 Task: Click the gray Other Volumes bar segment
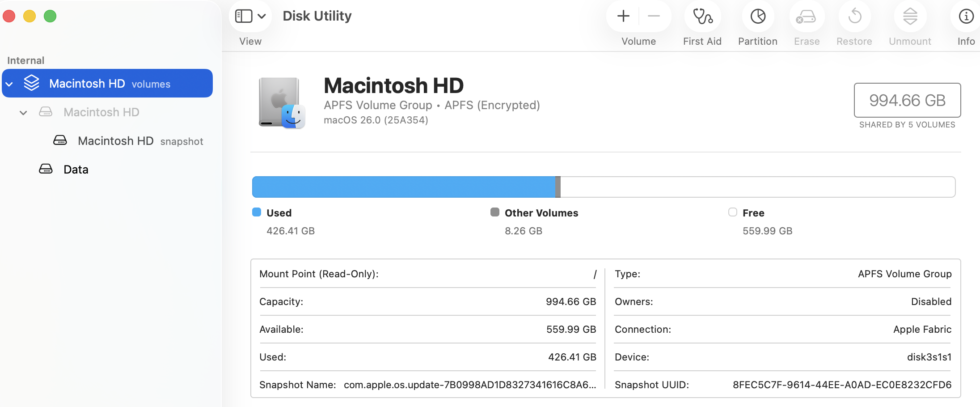coord(558,187)
